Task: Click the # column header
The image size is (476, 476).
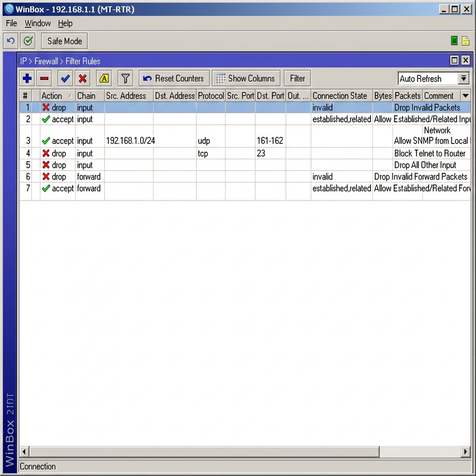Action: (26, 96)
